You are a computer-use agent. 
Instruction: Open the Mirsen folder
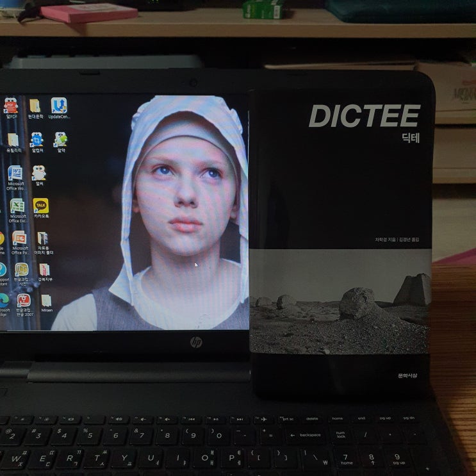[46, 303]
